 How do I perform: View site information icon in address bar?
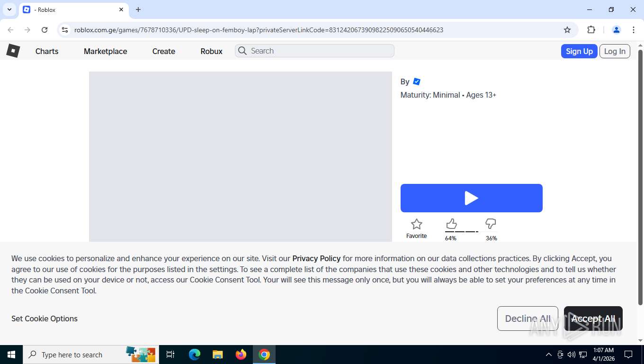65,30
